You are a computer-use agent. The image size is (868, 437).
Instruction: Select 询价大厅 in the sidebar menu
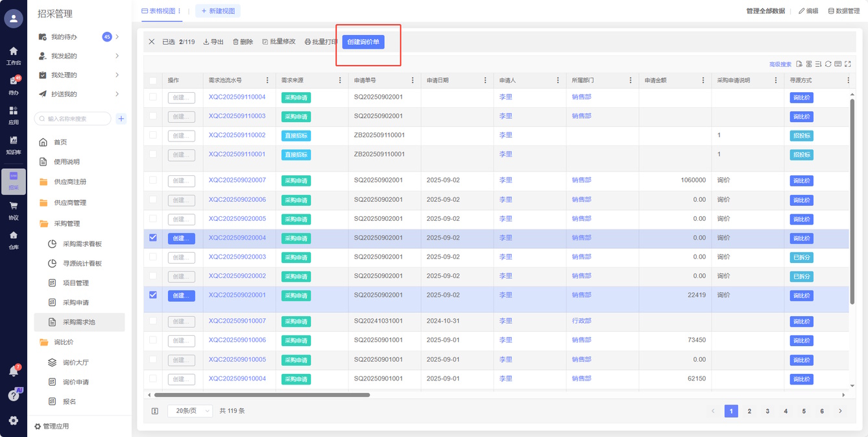pyautogui.click(x=75, y=363)
